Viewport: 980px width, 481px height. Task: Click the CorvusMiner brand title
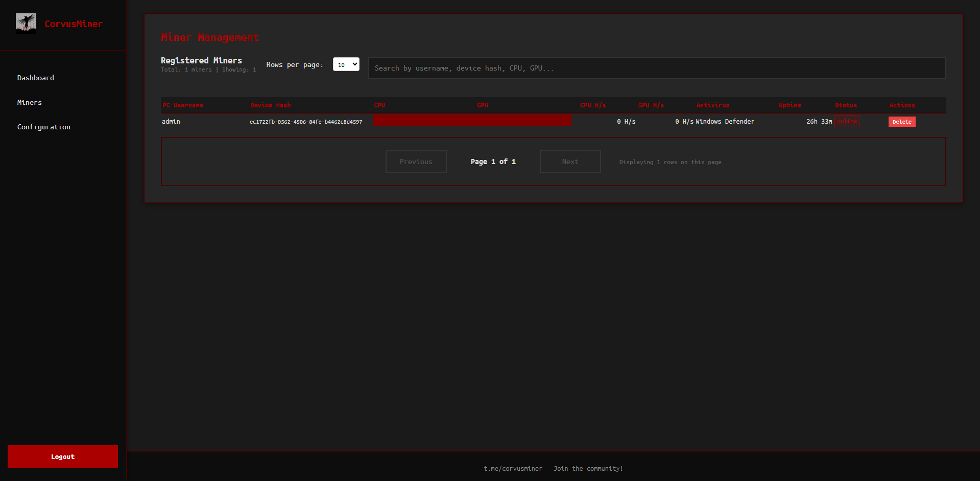point(74,24)
